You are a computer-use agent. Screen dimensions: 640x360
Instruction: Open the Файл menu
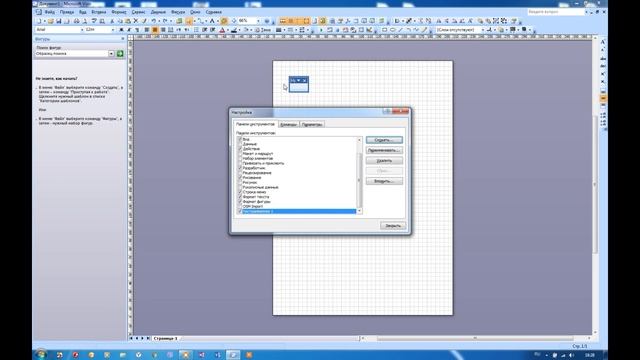[x=50, y=12]
